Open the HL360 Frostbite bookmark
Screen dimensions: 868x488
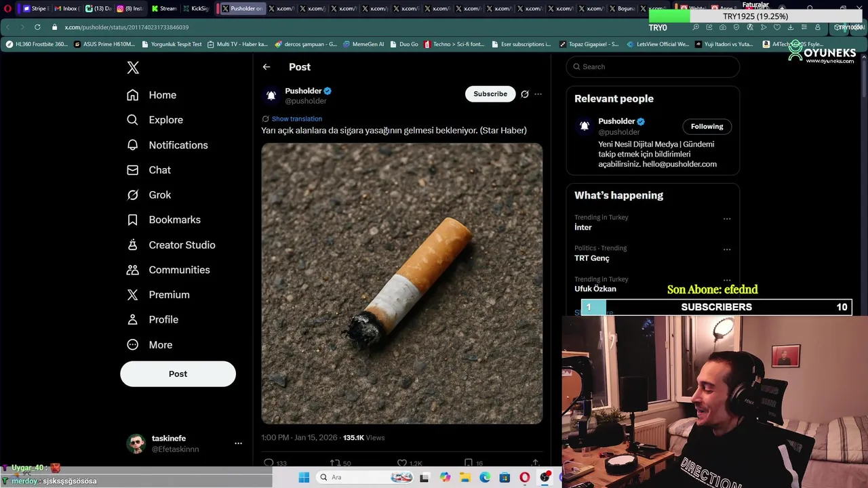37,44
